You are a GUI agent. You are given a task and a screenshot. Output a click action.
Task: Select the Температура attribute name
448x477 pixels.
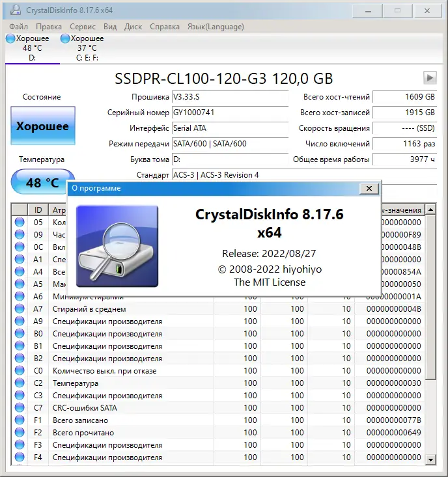(x=76, y=383)
